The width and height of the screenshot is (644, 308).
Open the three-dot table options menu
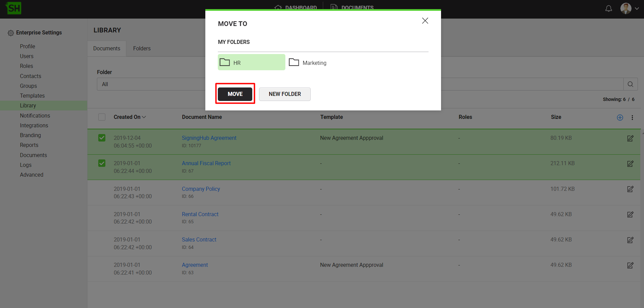pyautogui.click(x=632, y=118)
